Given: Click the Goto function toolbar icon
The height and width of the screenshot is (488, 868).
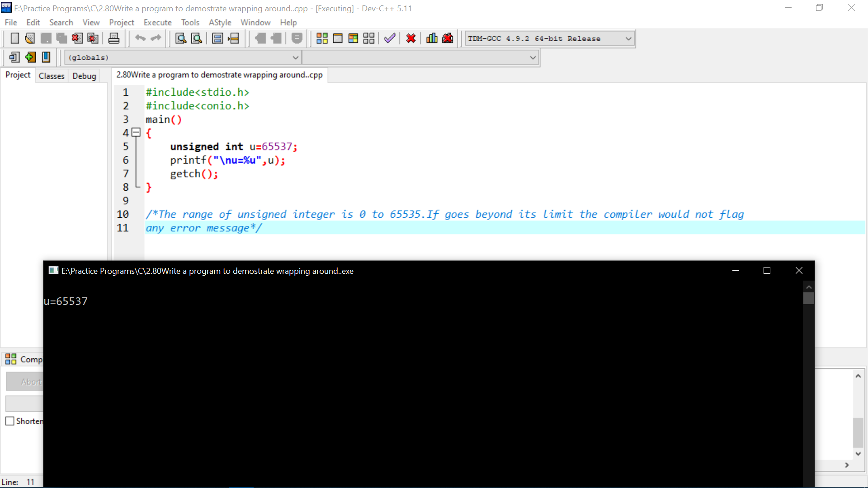Looking at the screenshot, I should pos(217,38).
